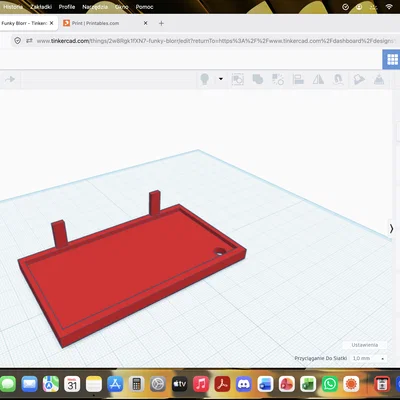Open the Zakładki menu
The height and width of the screenshot is (400, 400).
click(x=41, y=7)
